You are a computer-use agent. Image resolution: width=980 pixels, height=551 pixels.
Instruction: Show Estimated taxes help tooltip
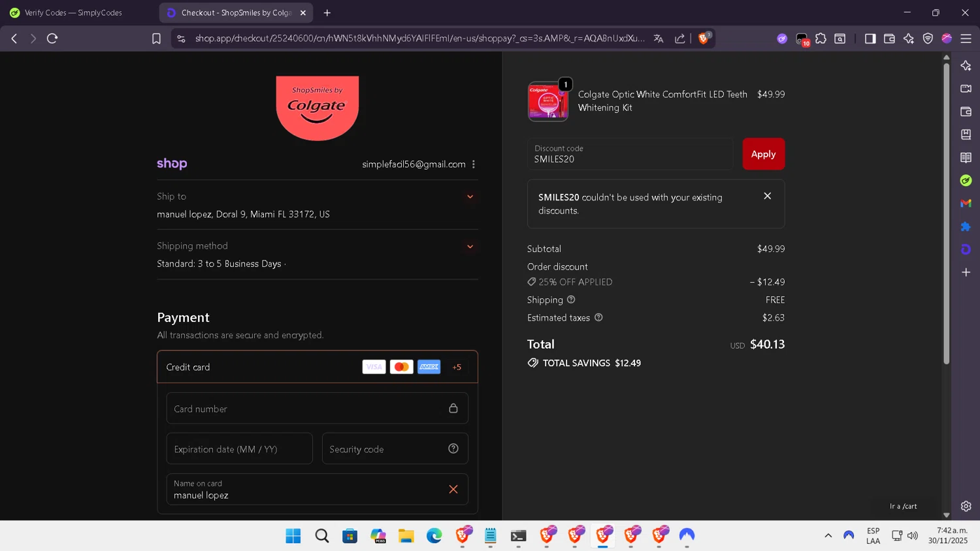click(x=598, y=317)
